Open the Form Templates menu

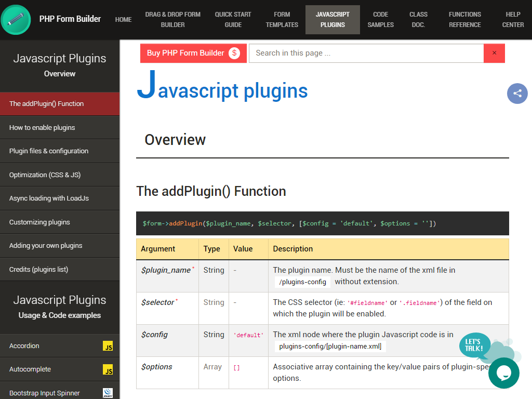point(282,20)
